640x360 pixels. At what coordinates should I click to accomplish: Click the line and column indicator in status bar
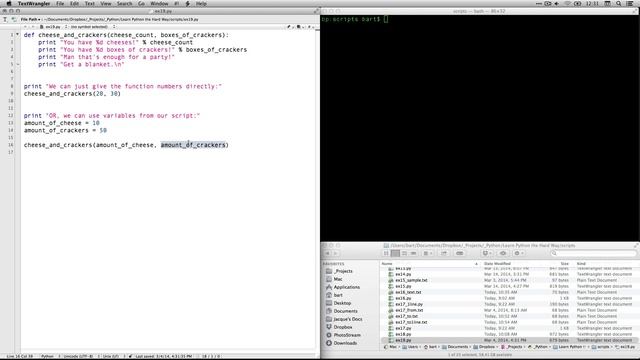tap(20, 356)
